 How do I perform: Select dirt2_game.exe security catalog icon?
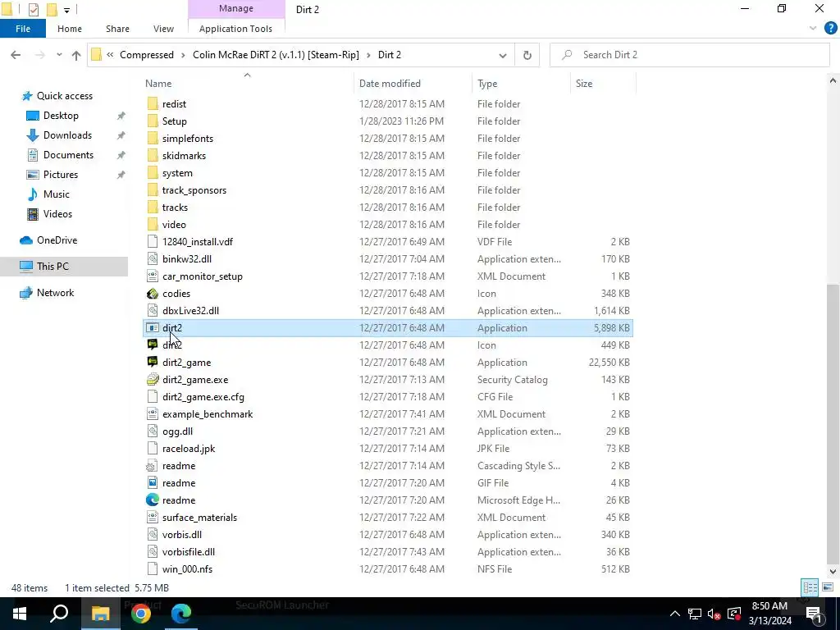[x=153, y=379]
